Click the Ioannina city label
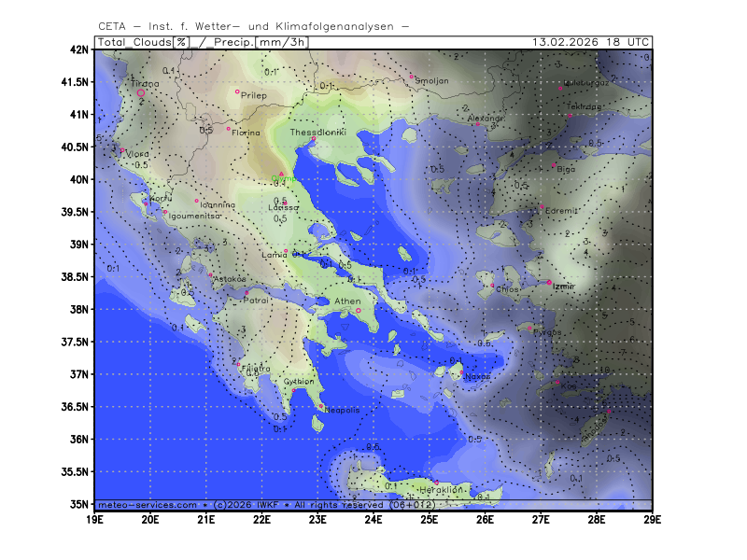 [217, 204]
